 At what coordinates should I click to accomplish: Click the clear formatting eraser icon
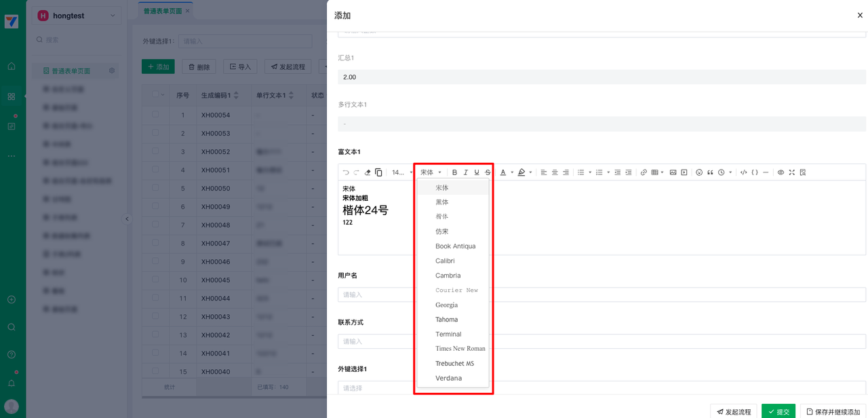368,172
